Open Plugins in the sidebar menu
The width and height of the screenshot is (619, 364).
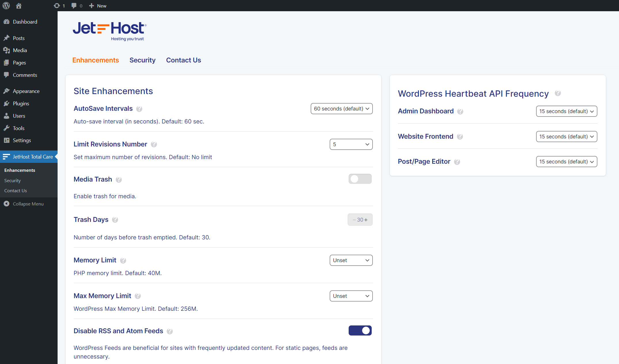[x=21, y=104]
